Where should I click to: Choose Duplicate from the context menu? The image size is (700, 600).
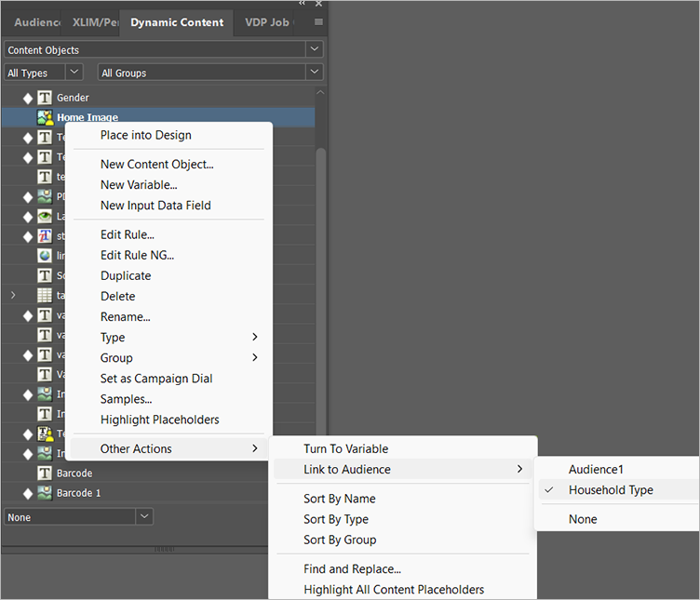[126, 275]
